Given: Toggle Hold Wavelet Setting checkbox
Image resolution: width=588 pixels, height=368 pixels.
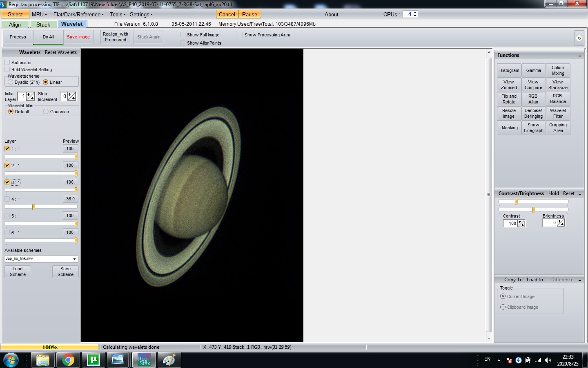Looking at the screenshot, I should tap(7, 70).
